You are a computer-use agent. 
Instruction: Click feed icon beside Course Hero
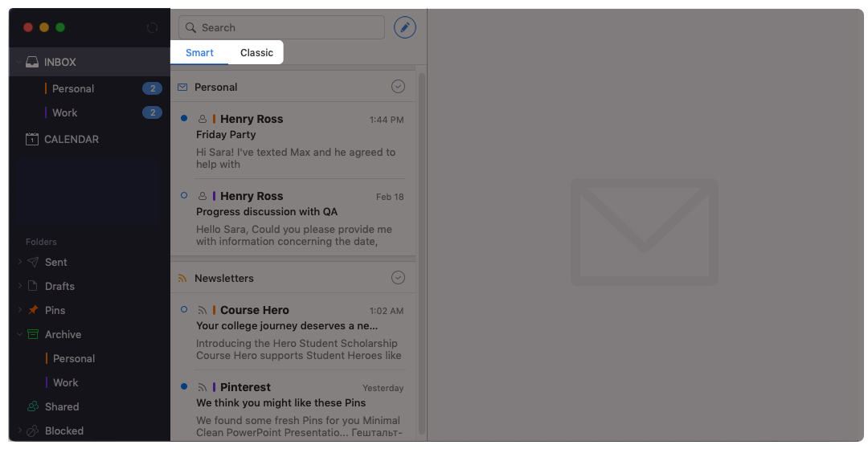[203, 310]
